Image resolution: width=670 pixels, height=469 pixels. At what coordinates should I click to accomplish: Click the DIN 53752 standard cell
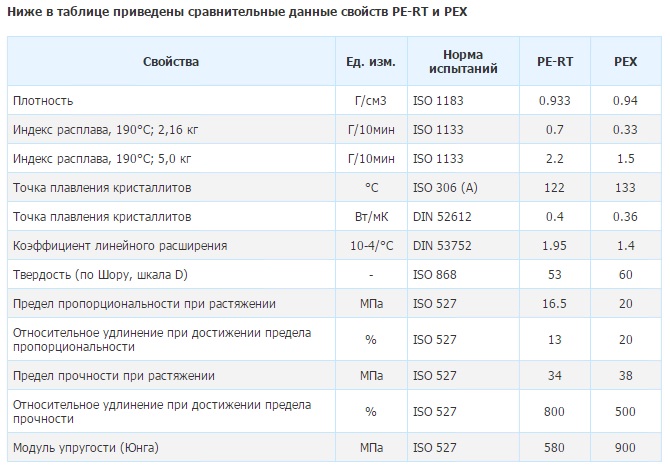click(x=440, y=246)
